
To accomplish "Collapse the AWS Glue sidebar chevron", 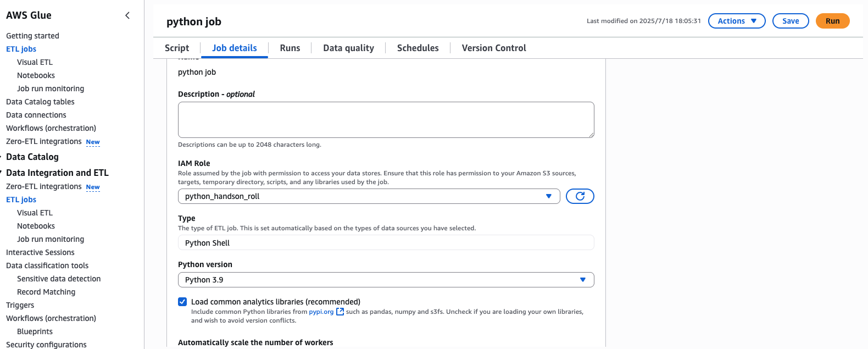I will 127,15.
